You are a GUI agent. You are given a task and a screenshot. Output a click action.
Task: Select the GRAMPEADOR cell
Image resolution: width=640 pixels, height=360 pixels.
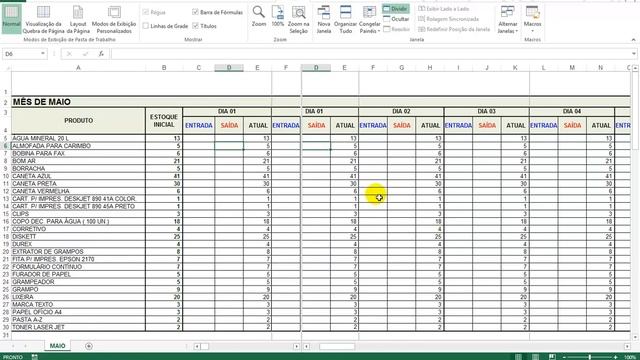[78, 282]
